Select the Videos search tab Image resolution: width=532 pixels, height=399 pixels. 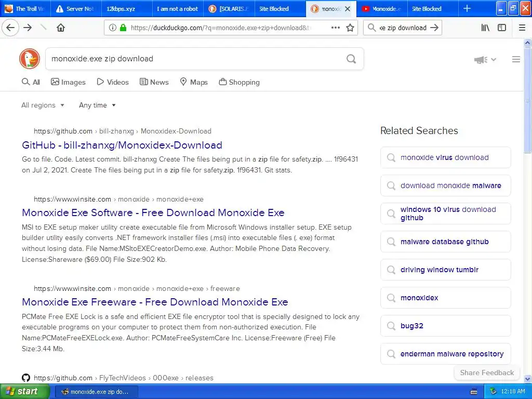pos(113,82)
